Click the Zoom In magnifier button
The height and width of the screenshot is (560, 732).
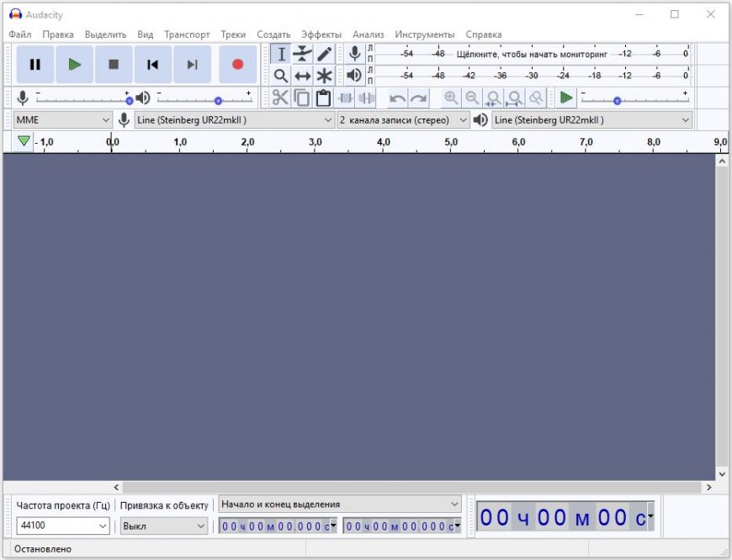pyautogui.click(x=452, y=98)
